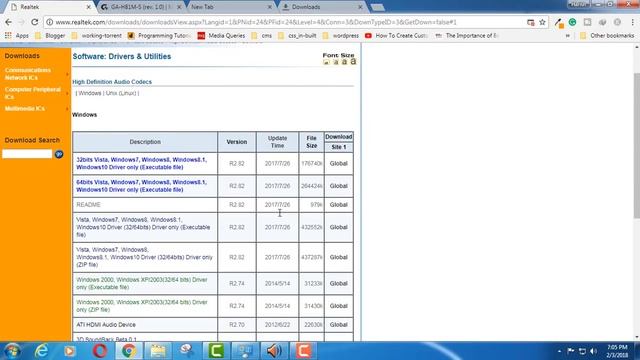Viewport: 640px width, 360px height.
Task: Bookmark this page with the star icon
Action: point(542,22)
